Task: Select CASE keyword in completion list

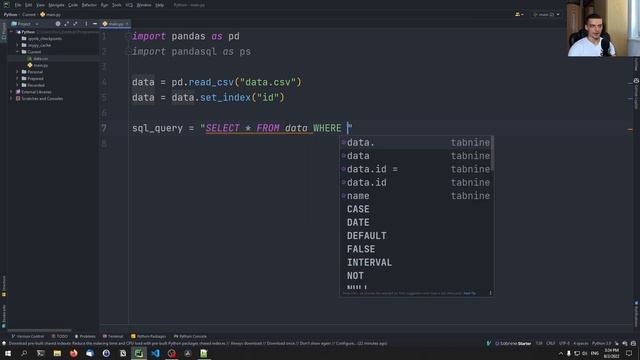Action: point(416,209)
